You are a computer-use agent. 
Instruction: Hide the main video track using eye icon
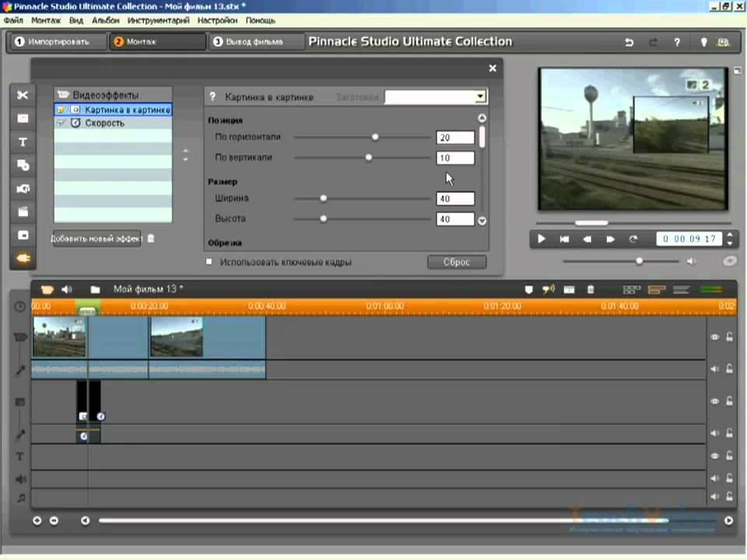[x=714, y=338]
